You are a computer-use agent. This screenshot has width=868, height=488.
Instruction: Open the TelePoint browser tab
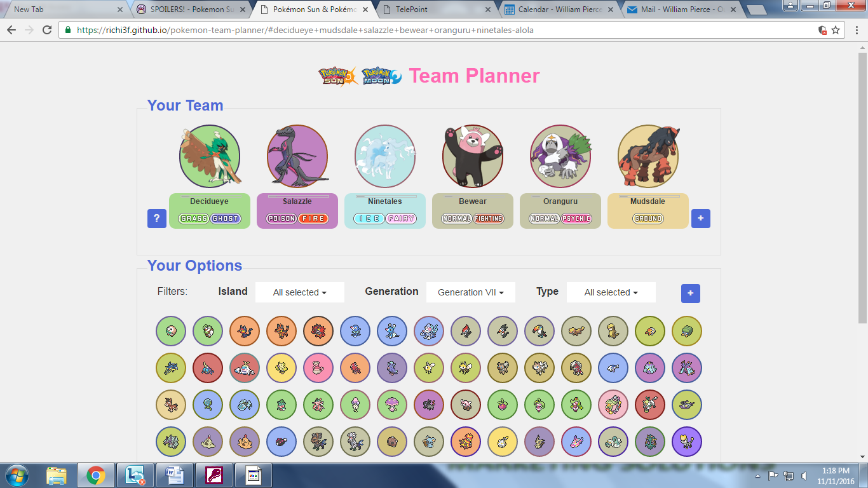point(436,10)
